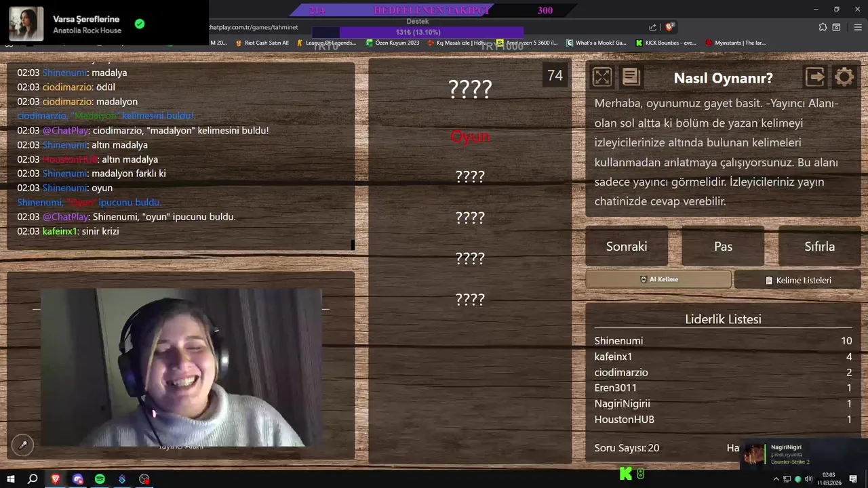Image resolution: width=868 pixels, height=488 pixels.
Task: Toggle fullscreen with the expand icon
Action: (602, 77)
